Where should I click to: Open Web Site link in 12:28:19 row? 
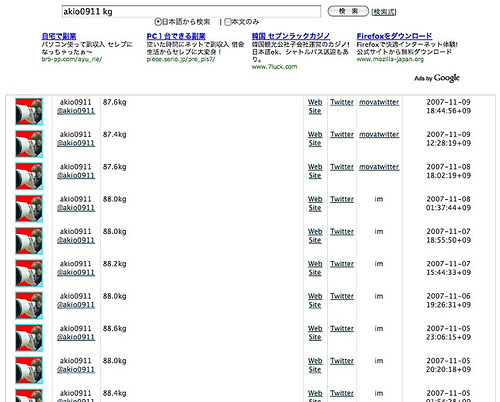tap(315, 139)
